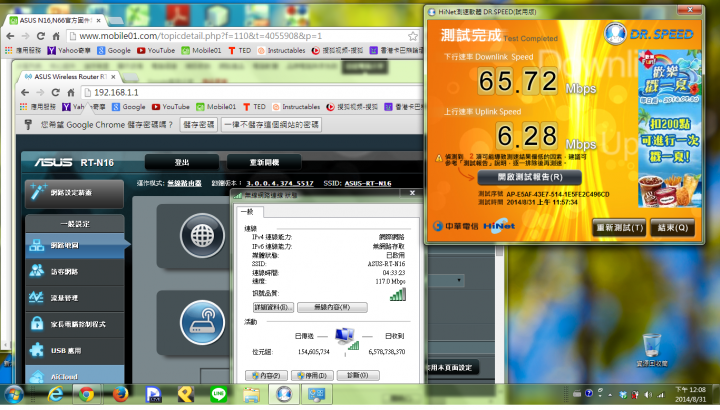720x410 pixels.
Task: Open the blue LIVE player taskbar icon
Action: tap(153, 394)
